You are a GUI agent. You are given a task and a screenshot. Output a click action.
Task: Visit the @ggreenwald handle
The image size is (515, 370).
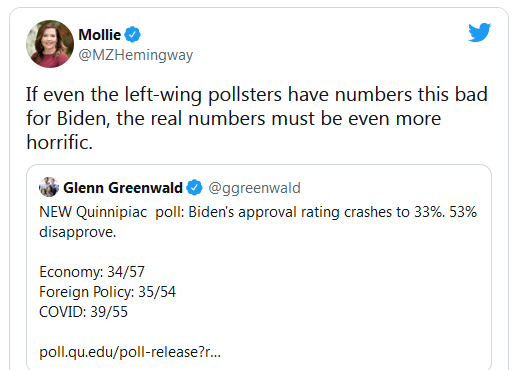tap(254, 188)
